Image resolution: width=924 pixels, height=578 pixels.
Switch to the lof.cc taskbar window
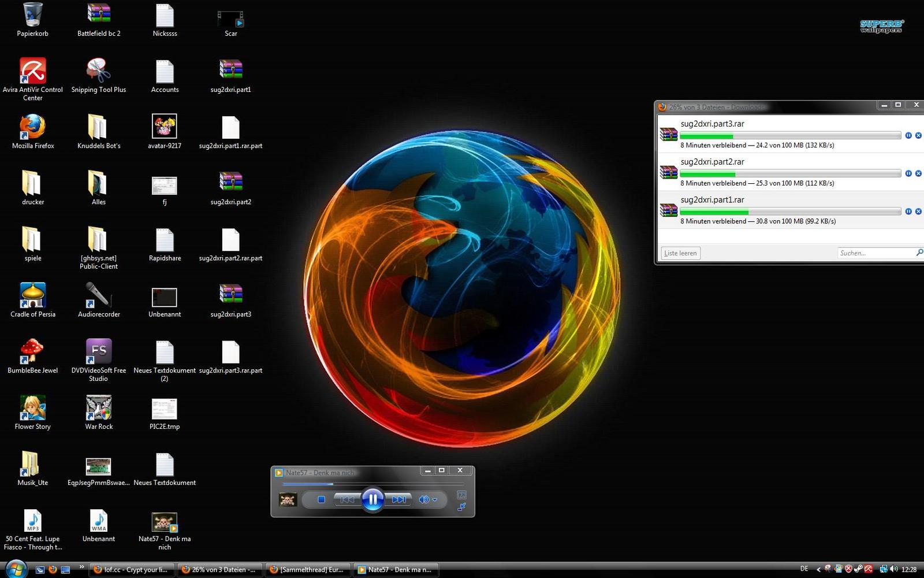(131, 569)
